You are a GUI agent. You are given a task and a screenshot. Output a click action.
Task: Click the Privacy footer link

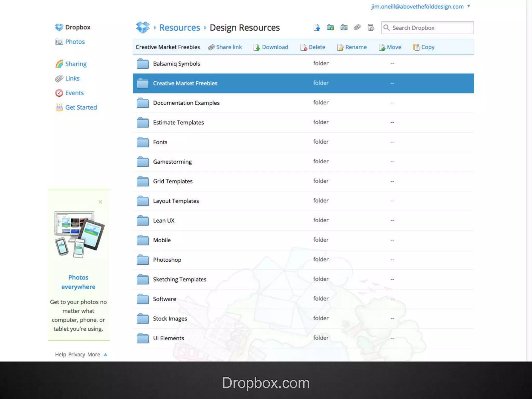77,355
